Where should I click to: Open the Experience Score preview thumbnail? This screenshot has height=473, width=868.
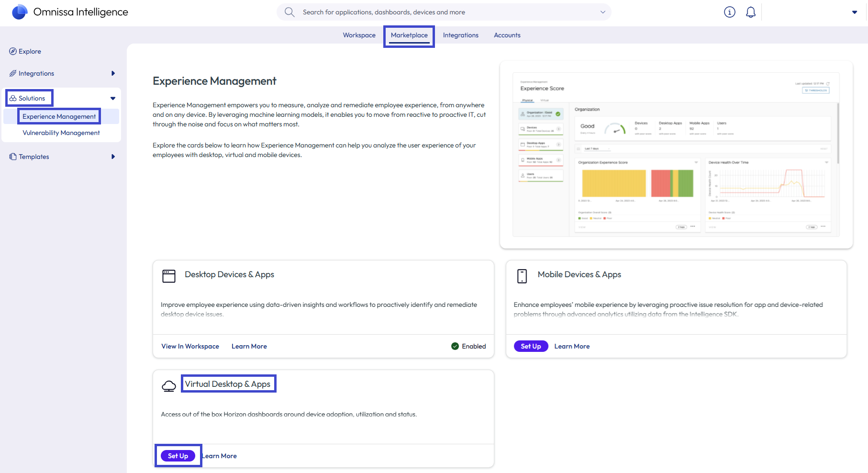676,155
